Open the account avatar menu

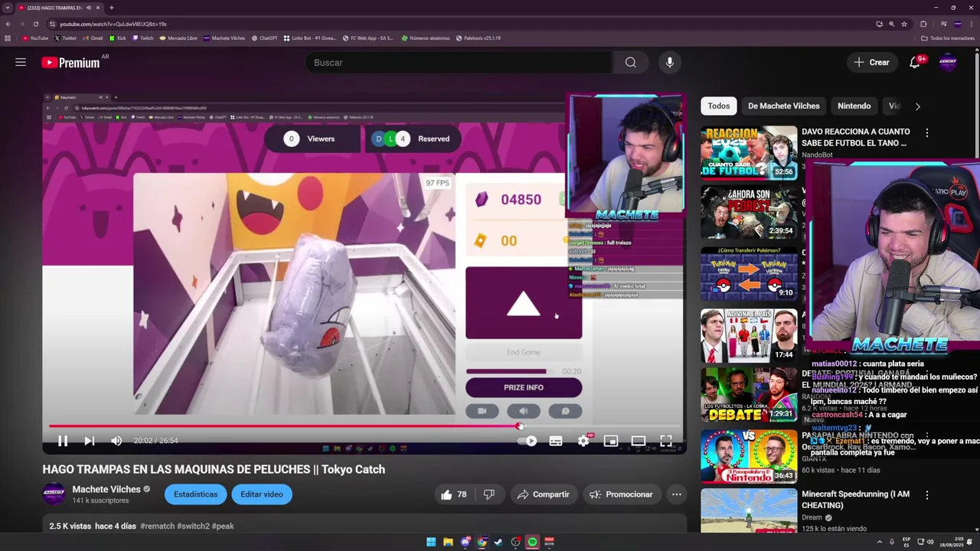(948, 63)
